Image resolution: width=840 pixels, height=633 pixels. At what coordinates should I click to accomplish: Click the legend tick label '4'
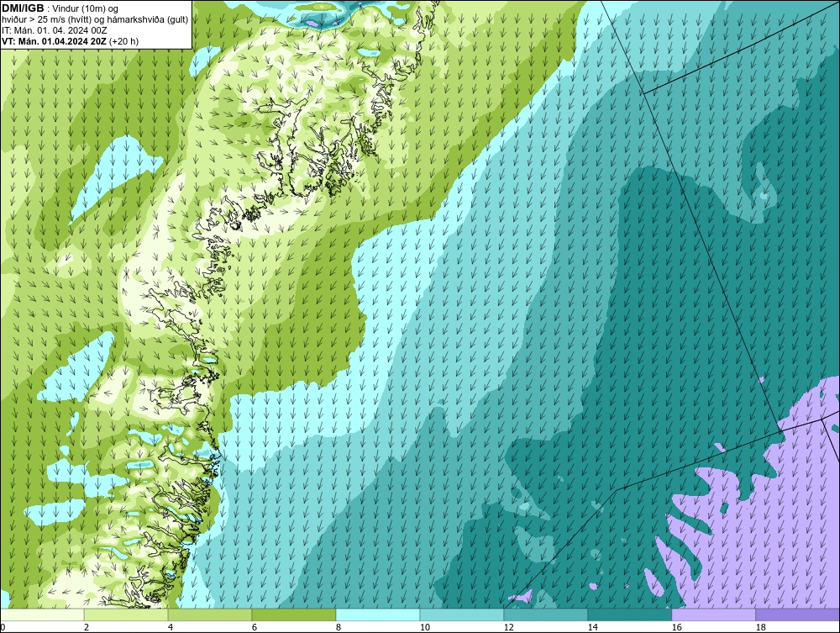point(171,627)
